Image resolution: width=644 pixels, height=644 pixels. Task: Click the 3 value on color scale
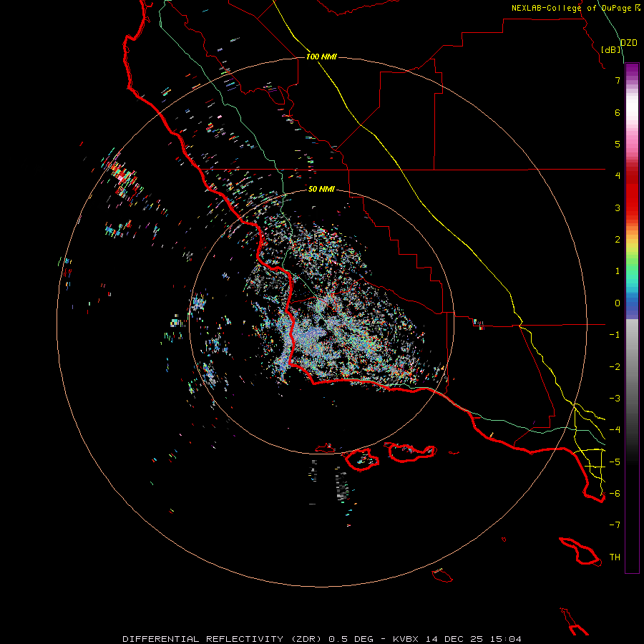tap(618, 208)
